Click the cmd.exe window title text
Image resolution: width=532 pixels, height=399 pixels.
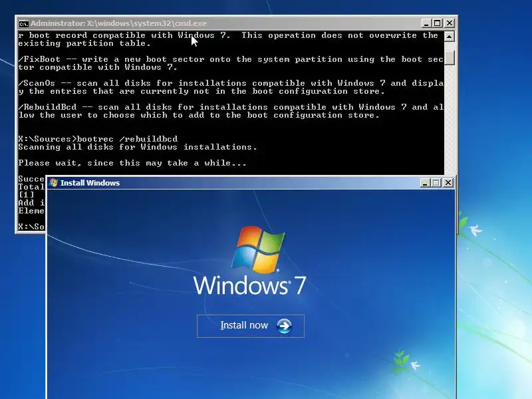[119, 23]
